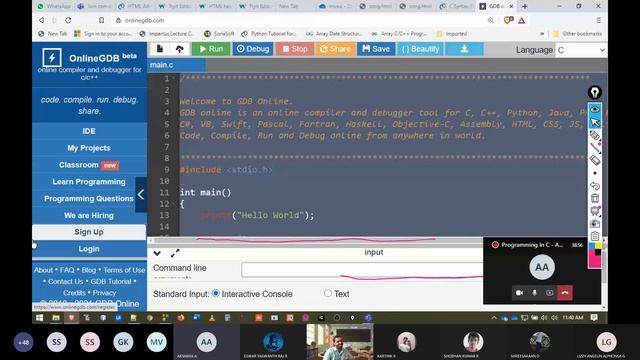Open the About link
This screenshot has width=640, height=360.
click(43, 270)
